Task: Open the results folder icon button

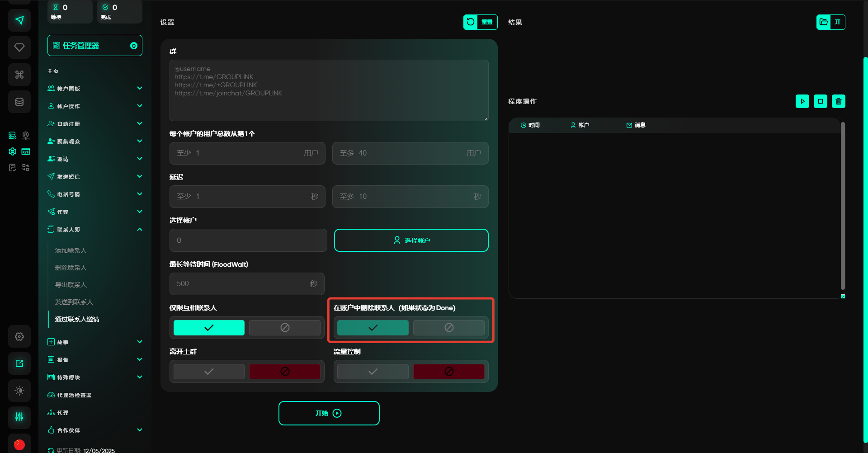Action: pos(824,22)
